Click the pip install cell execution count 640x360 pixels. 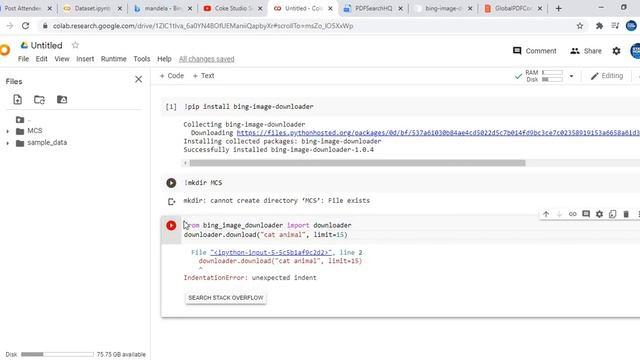(x=171, y=107)
